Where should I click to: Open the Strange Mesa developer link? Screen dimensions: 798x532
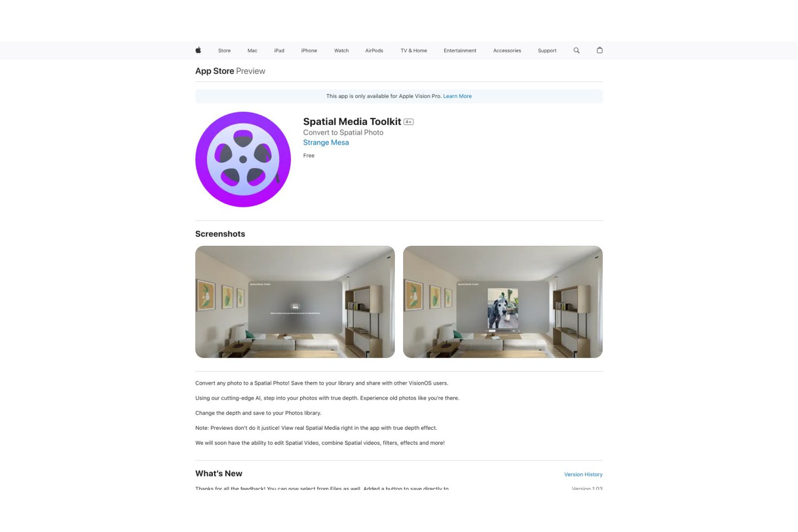326,143
